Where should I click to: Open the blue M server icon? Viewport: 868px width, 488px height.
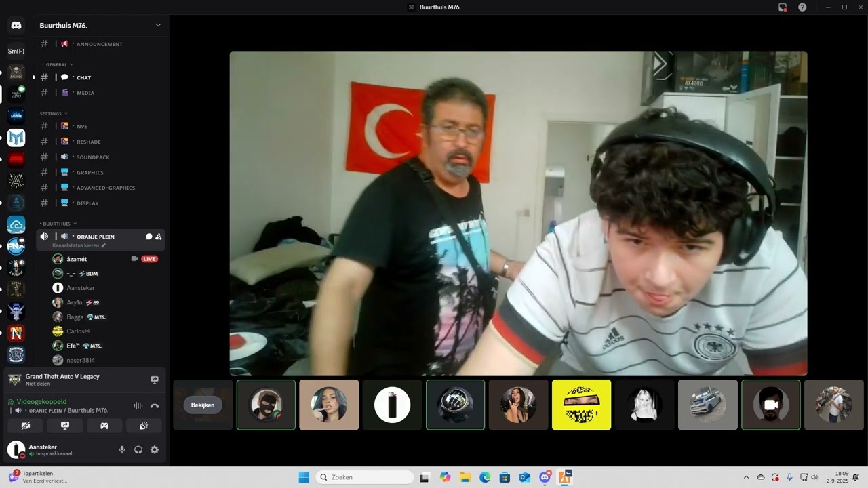[16, 138]
